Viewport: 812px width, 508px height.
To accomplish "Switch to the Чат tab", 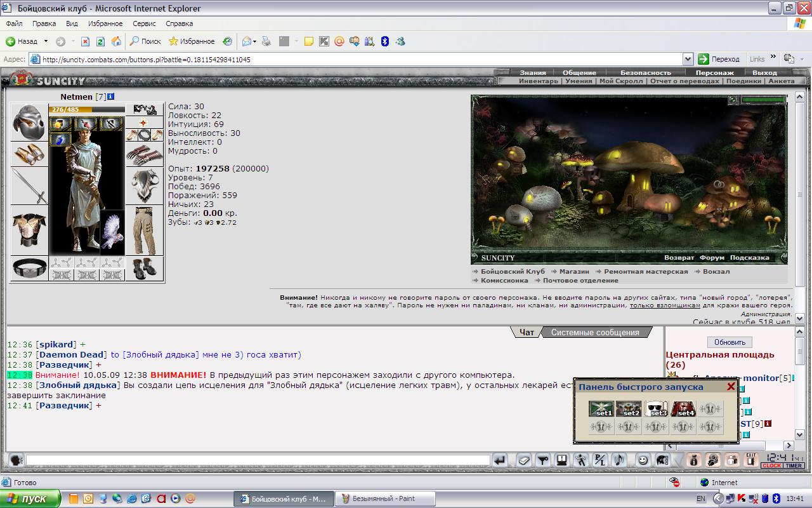I will pyautogui.click(x=527, y=332).
